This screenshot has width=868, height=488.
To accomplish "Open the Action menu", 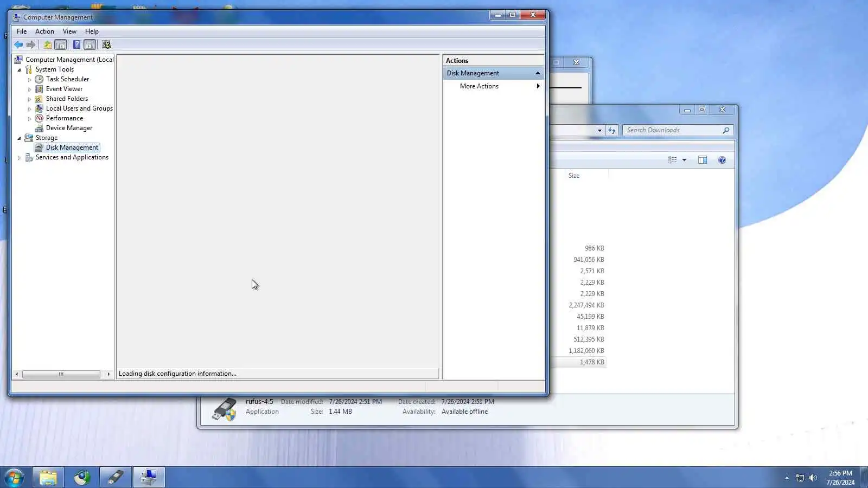I will (44, 31).
